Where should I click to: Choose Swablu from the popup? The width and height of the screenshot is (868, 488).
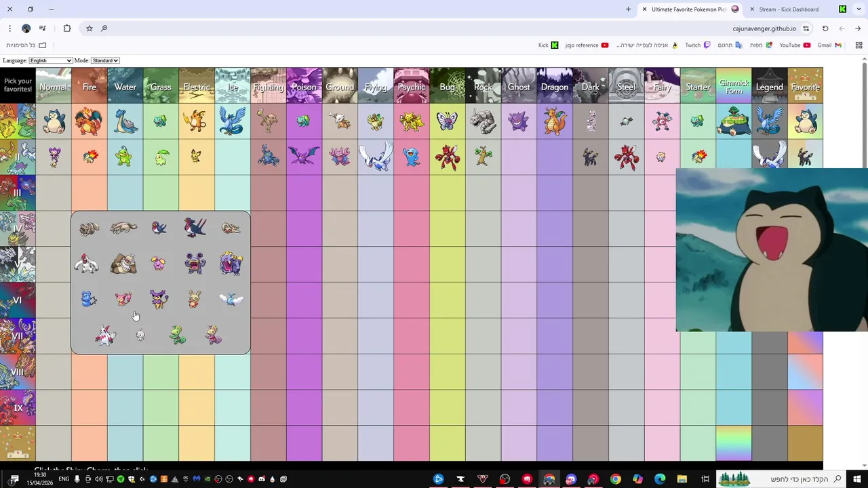[x=231, y=299]
